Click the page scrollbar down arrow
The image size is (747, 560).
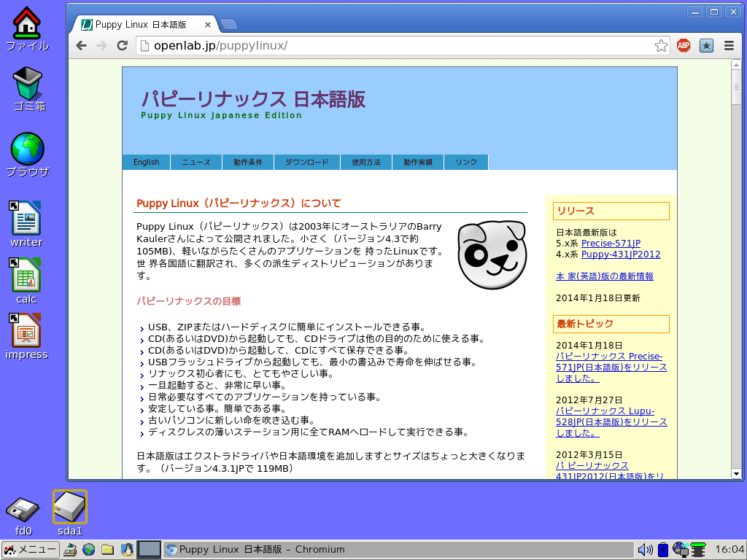[736, 474]
